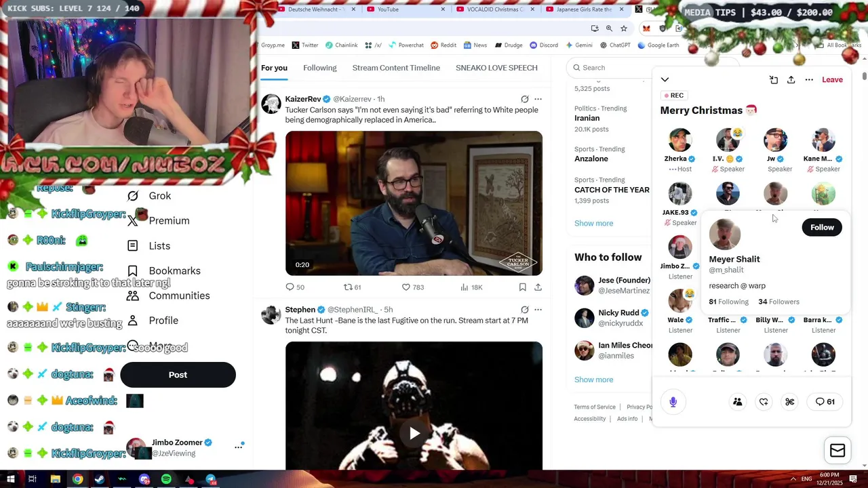Open more options on KaizerRev post

pyautogui.click(x=538, y=99)
